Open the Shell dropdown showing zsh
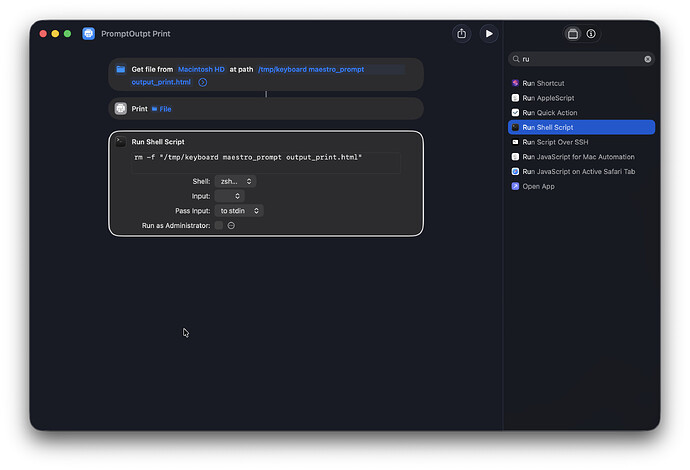This screenshot has width=690, height=470. (x=235, y=181)
